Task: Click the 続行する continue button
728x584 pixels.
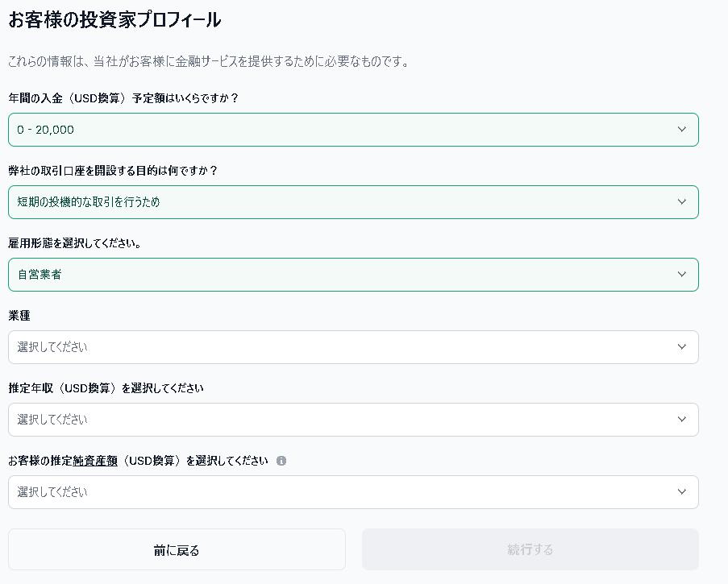Action: tap(530, 549)
